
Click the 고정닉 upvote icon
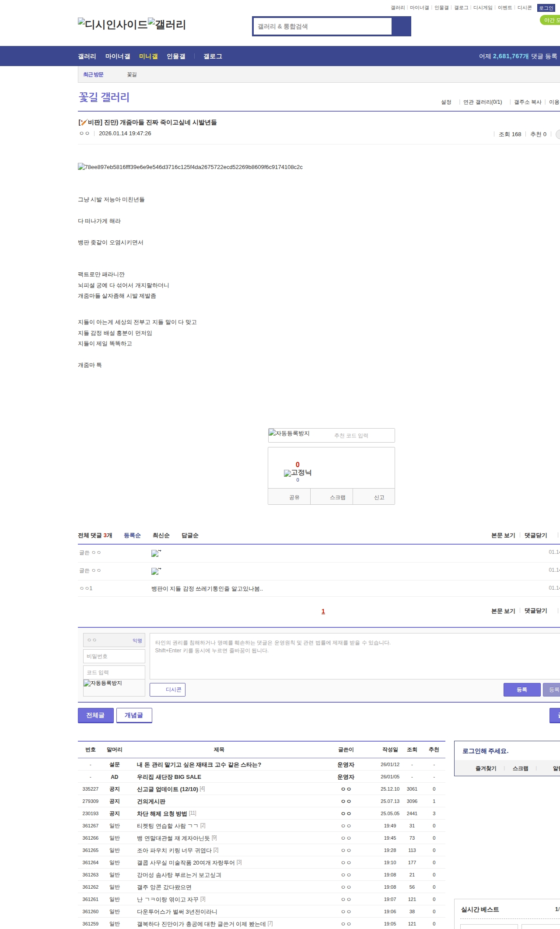pyautogui.click(x=297, y=473)
